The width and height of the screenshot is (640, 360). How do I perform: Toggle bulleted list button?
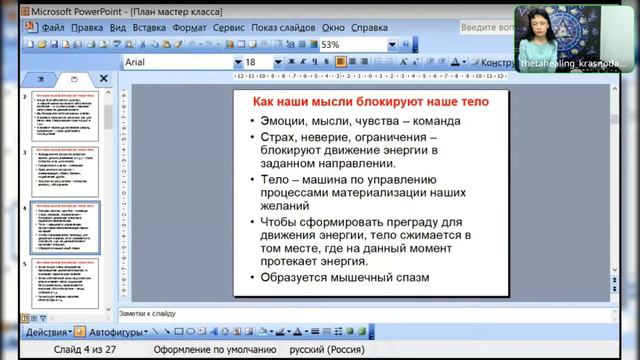coord(390,62)
